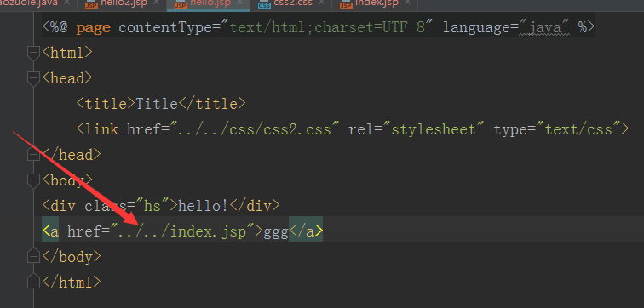Place cursor on the page directive keyword
Viewport: 644px width, 308px height.
(93, 28)
